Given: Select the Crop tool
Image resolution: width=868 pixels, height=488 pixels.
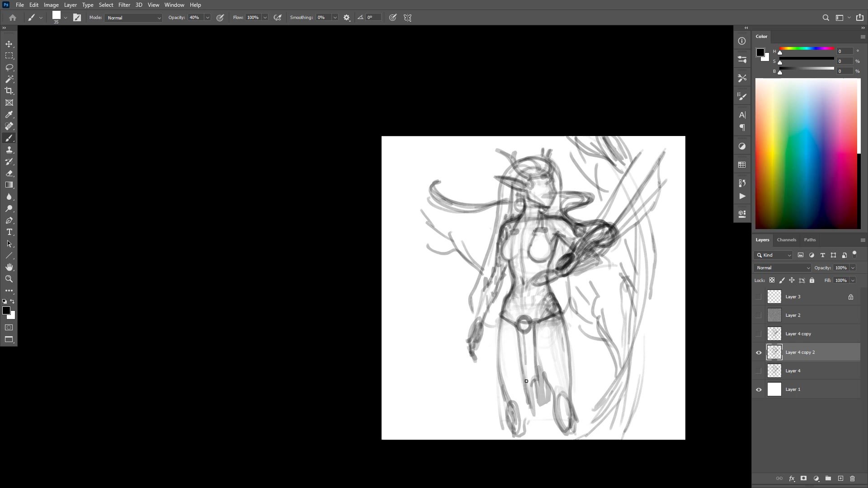Looking at the screenshot, I should (9, 91).
